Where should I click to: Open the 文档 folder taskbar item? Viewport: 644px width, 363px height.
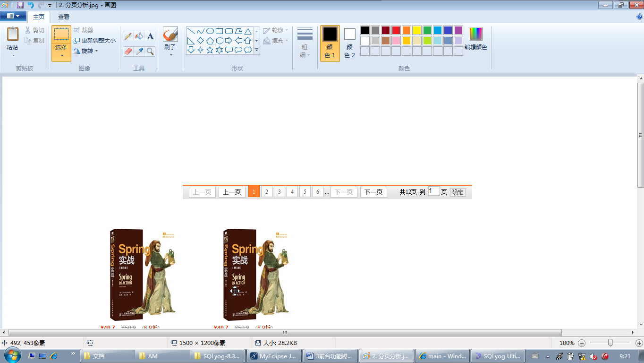tap(107, 356)
